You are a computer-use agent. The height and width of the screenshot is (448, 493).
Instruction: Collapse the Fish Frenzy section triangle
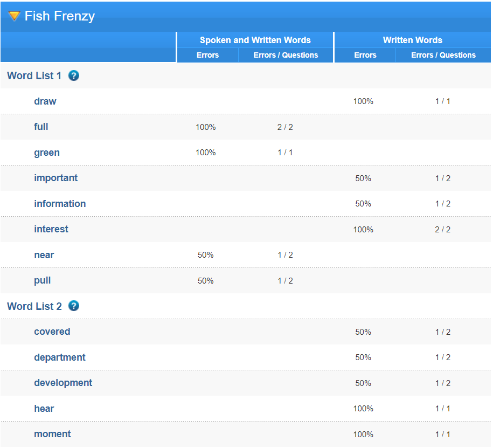pos(14,16)
